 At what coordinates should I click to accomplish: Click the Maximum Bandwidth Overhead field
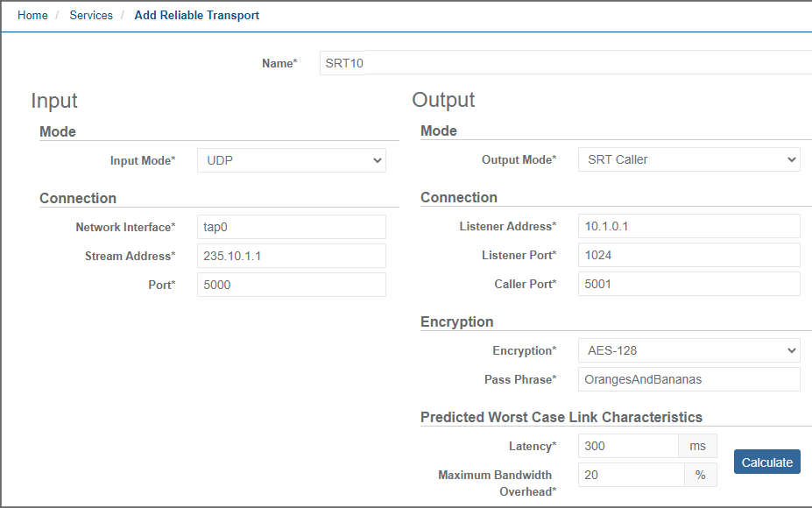[631, 475]
